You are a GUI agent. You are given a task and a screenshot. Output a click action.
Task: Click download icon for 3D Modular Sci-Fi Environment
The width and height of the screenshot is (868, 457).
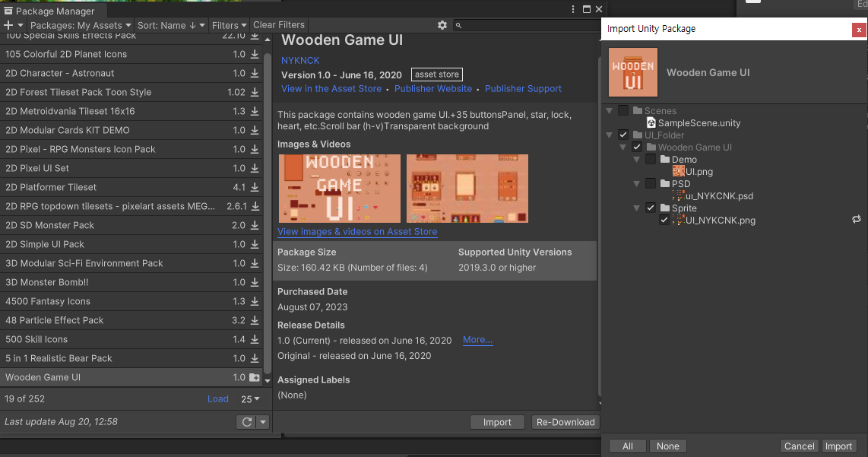[255, 263]
